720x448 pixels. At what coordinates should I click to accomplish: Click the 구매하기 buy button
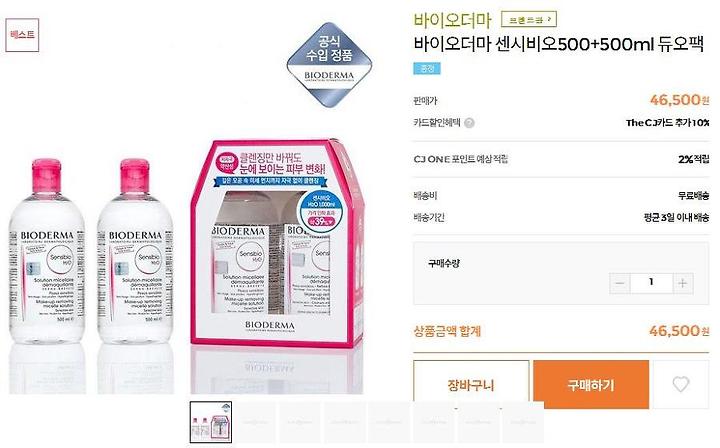click(591, 385)
